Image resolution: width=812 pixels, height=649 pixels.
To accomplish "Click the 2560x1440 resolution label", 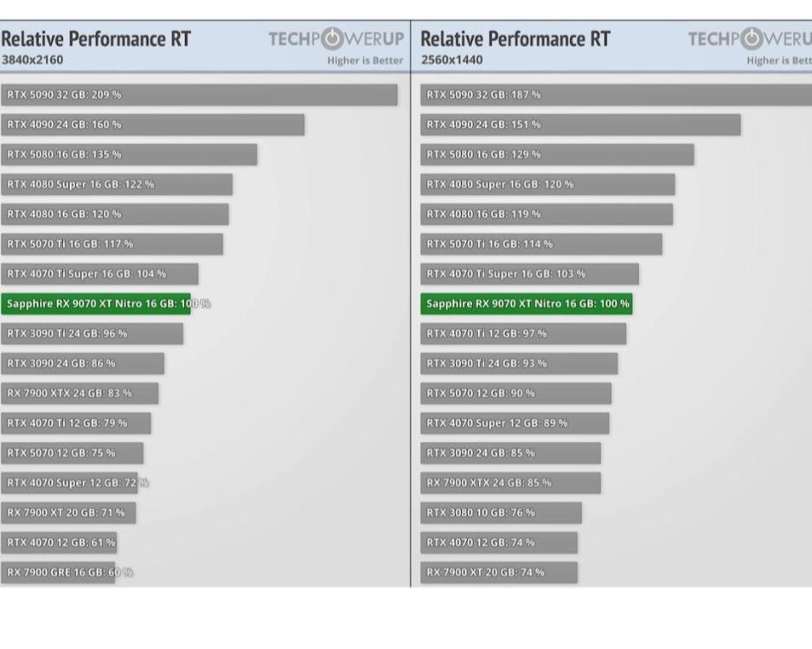I will [x=451, y=60].
